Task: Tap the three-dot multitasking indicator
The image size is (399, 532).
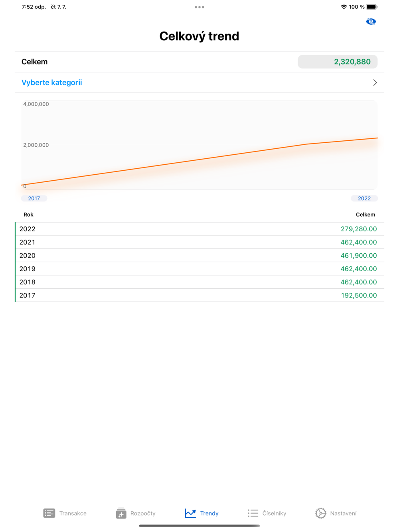Action: point(199,7)
